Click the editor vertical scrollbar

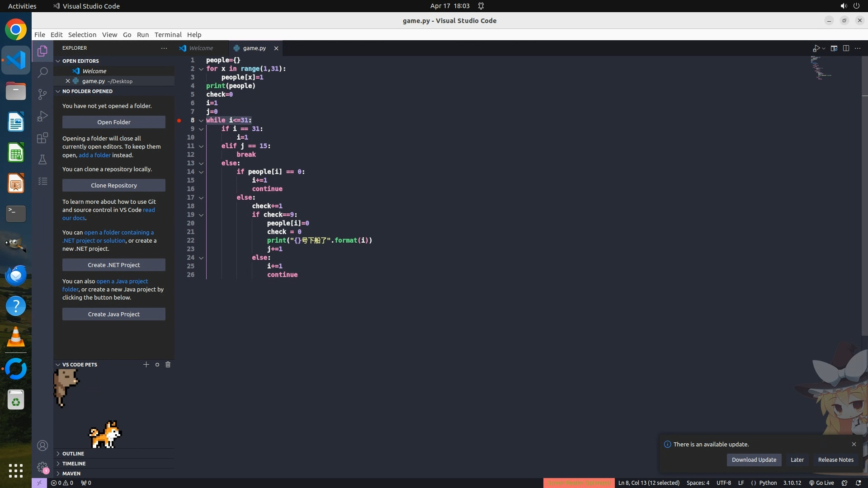coord(864,203)
